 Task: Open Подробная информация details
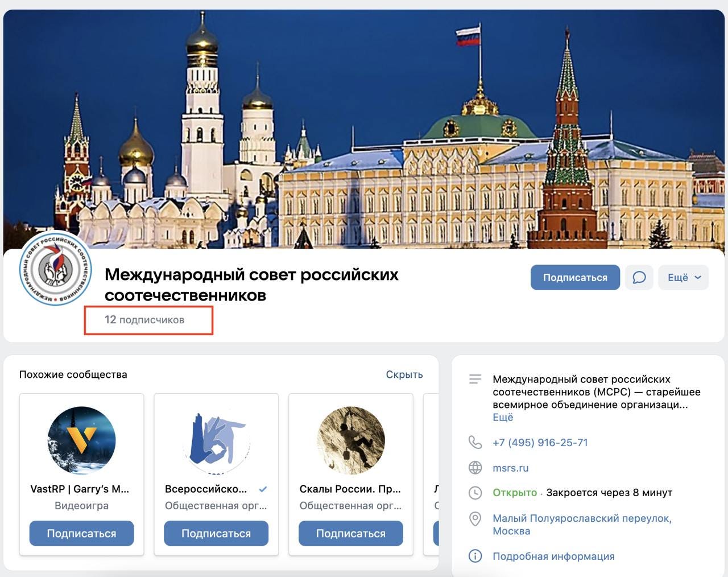(553, 557)
